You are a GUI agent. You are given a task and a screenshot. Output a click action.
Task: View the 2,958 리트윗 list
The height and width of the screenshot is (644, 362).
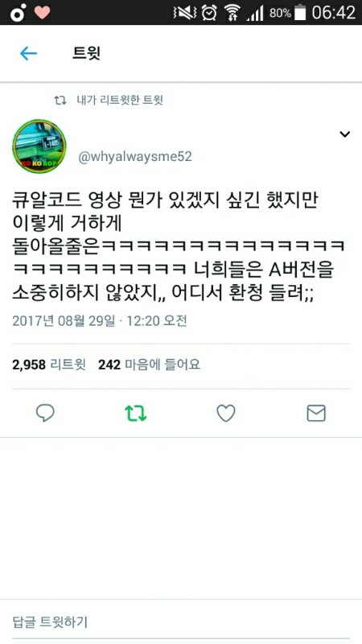[49, 365]
